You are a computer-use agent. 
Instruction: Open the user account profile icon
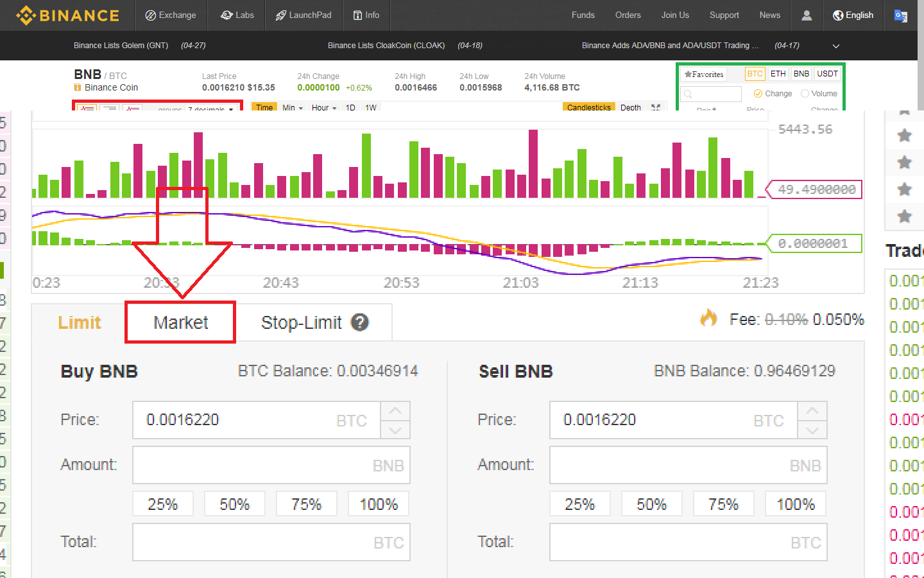click(x=807, y=15)
